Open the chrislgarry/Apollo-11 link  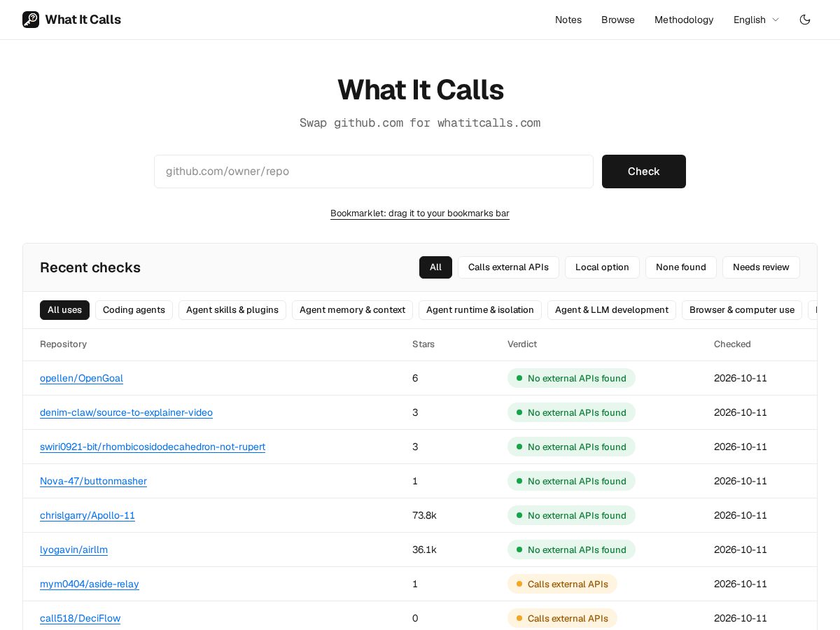coord(87,515)
